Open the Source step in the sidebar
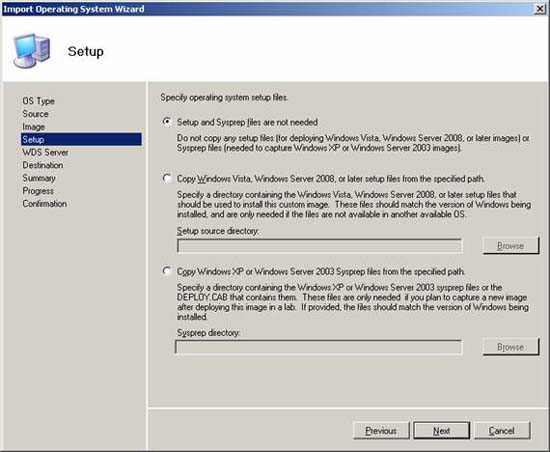 coord(35,114)
